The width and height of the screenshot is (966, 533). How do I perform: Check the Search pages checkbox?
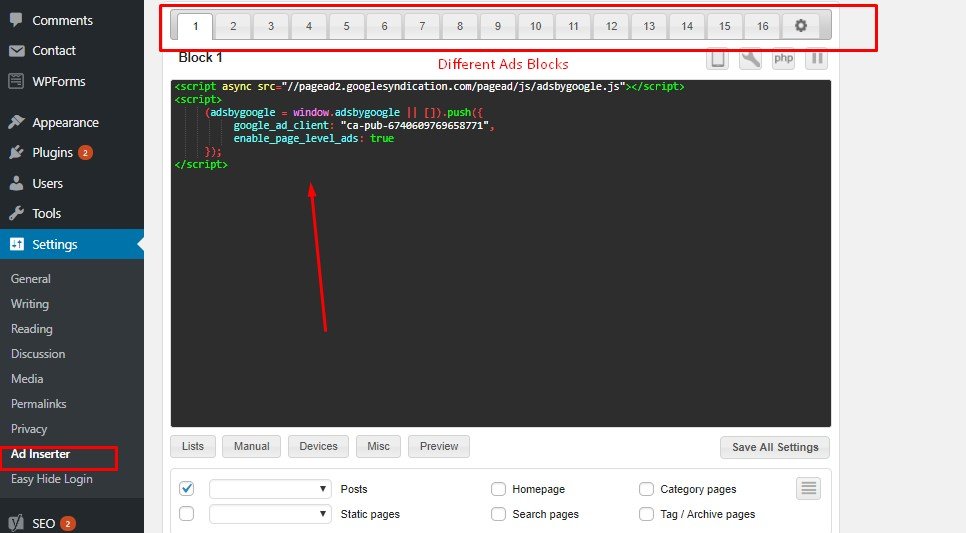coord(498,514)
